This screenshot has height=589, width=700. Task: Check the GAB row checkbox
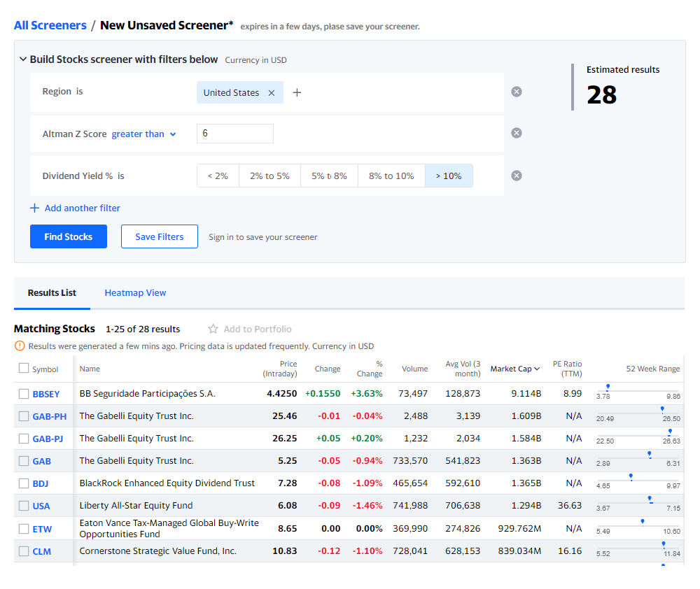24,461
